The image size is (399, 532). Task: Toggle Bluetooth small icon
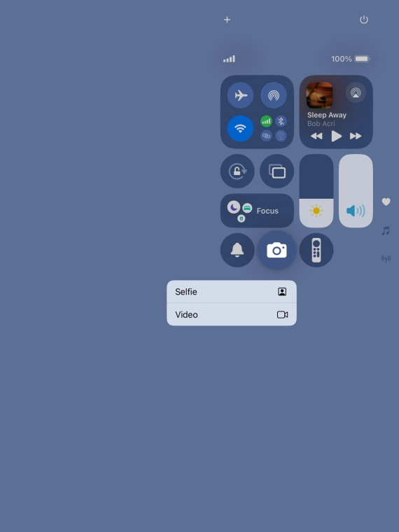(281, 121)
